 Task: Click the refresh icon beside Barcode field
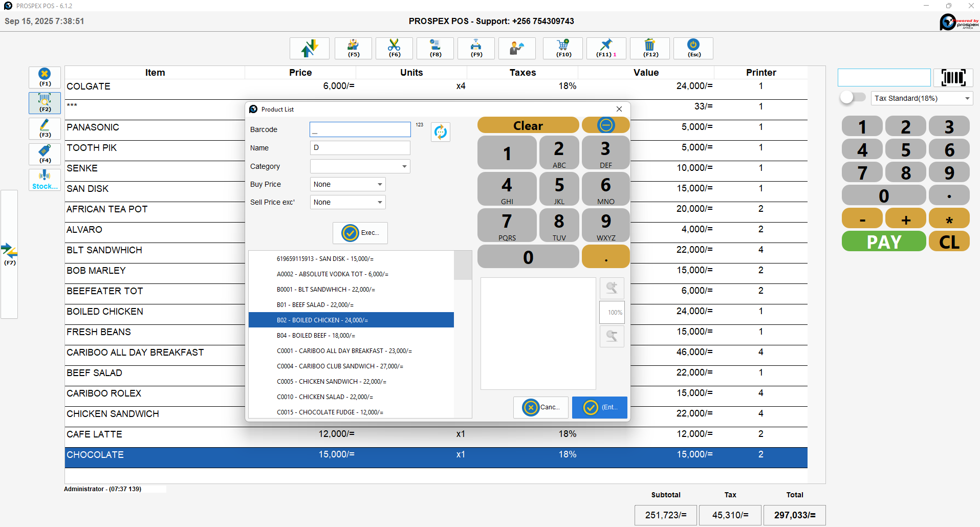tap(440, 132)
